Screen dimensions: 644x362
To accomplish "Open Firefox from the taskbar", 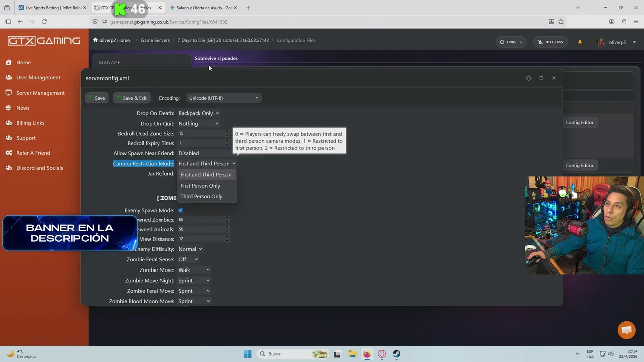I will coord(367,354).
